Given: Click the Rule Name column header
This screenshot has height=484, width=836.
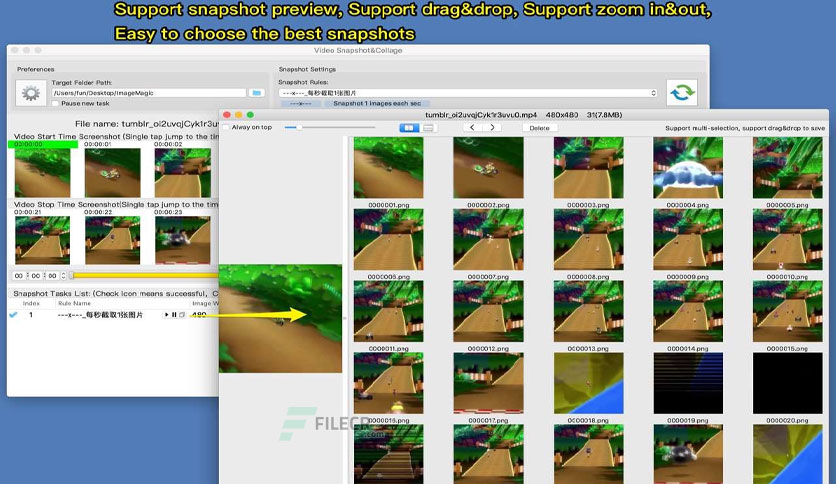Looking at the screenshot, I should point(74,303).
